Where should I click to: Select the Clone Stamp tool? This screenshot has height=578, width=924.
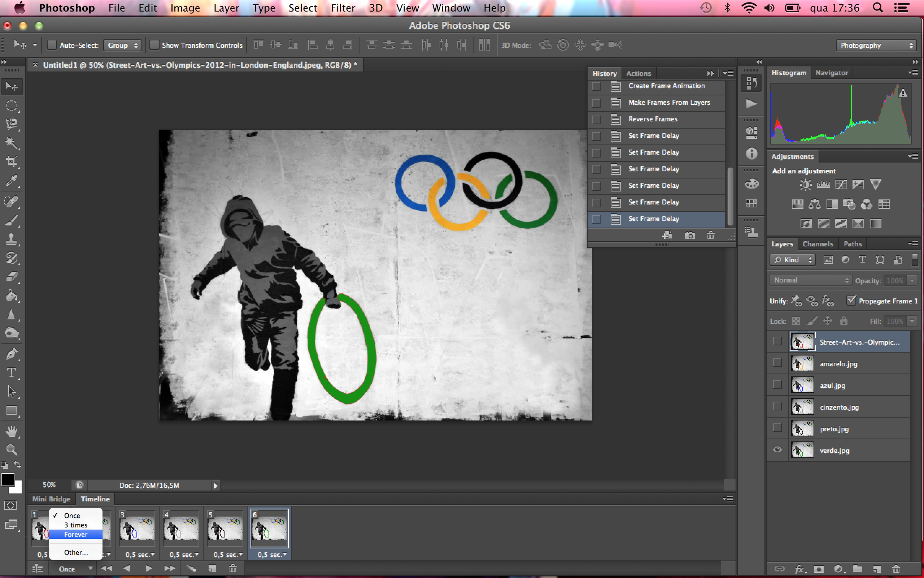coord(12,239)
